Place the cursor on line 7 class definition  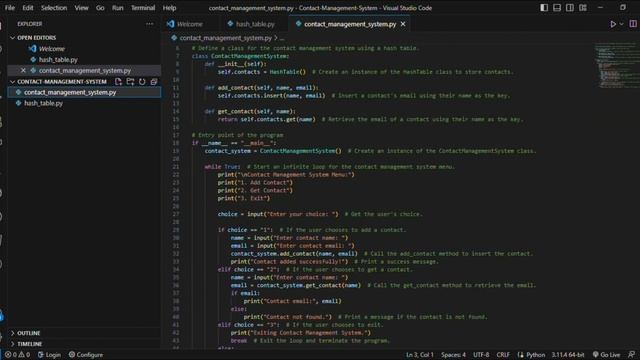pyautogui.click(x=240, y=56)
